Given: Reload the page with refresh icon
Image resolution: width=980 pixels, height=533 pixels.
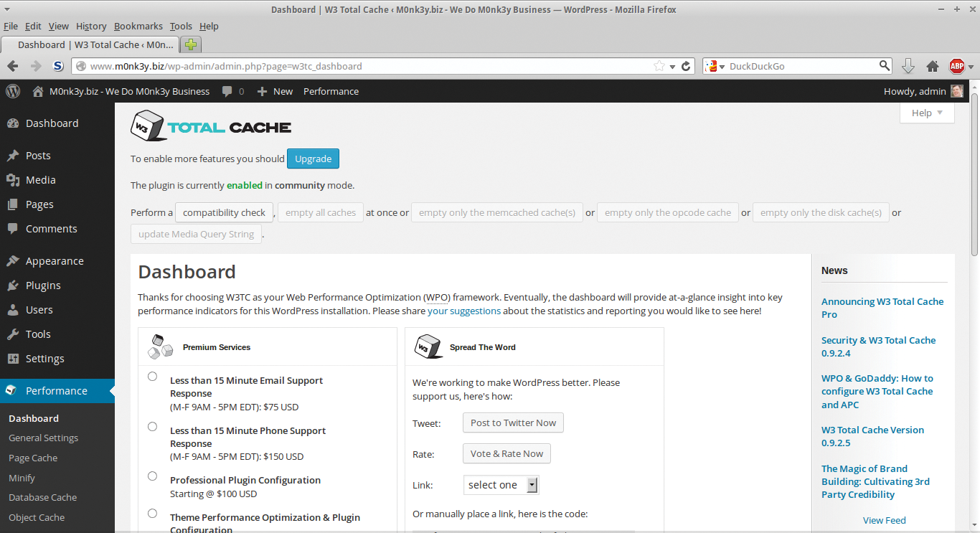Looking at the screenshot, I should 686,66.
